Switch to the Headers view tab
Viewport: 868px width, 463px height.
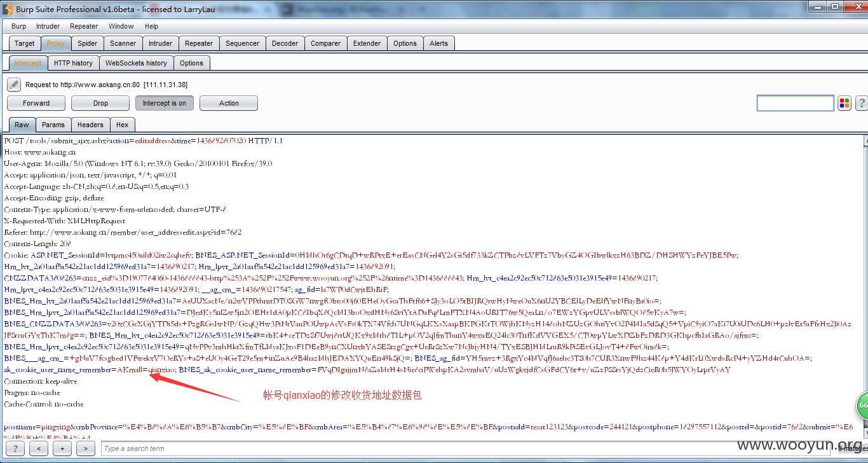90,125
